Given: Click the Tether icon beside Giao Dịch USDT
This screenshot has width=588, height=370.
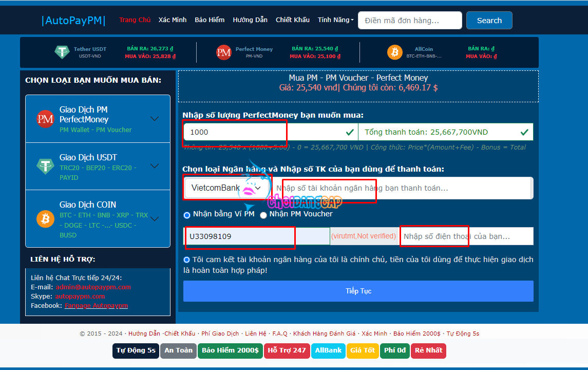Looking at the screenshot, I should pyautogui.click(x=45, y=166).
